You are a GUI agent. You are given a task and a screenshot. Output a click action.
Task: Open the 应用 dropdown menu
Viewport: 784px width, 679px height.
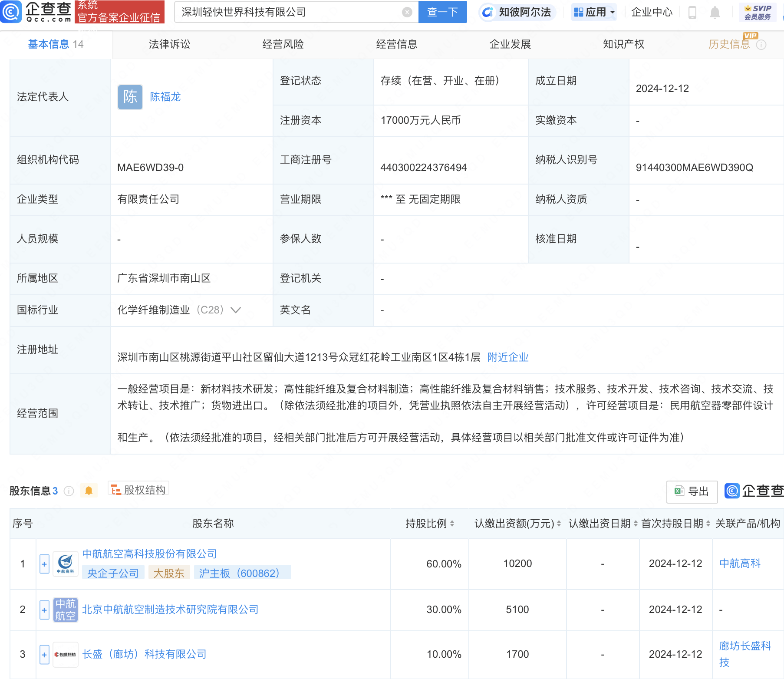(x=594, y=12)
